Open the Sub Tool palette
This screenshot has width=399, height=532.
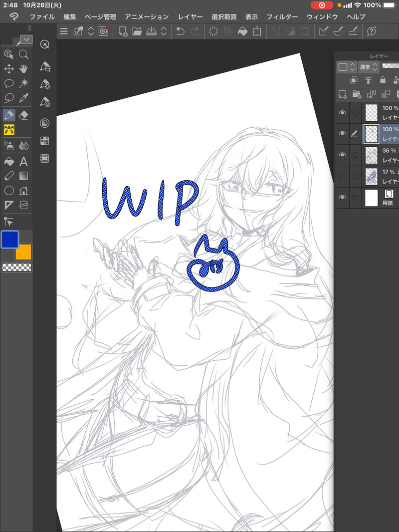click(45, 66)
